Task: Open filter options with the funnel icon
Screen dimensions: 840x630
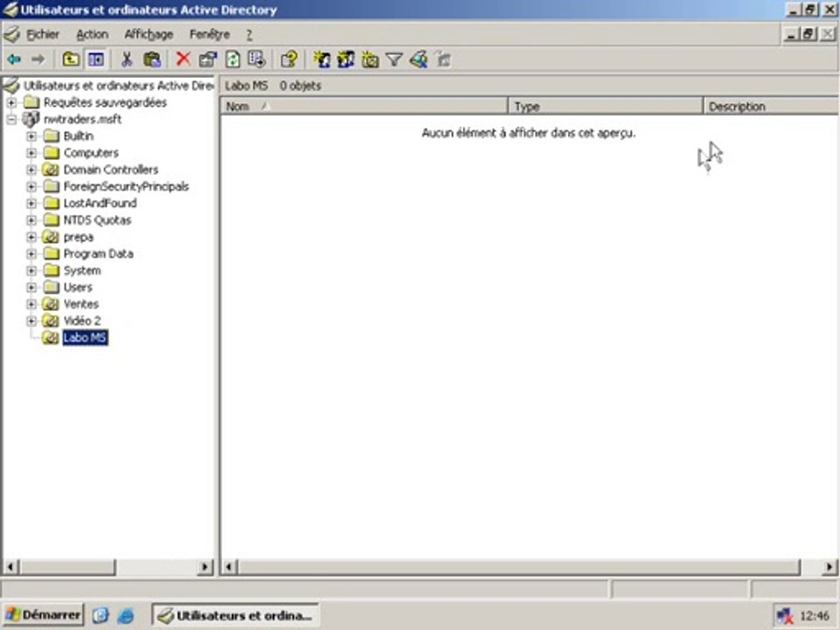Action: 395,59
